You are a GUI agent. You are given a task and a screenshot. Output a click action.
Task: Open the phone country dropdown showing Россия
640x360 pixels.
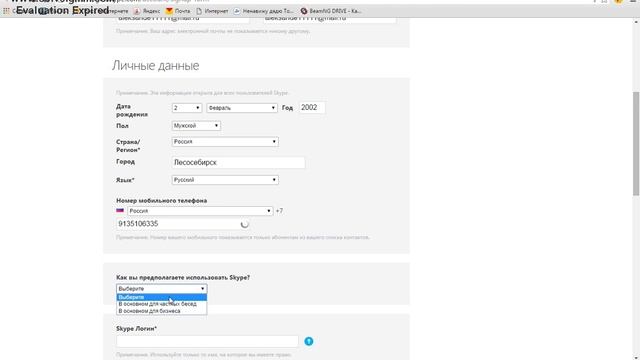click(x=200, y=211)
